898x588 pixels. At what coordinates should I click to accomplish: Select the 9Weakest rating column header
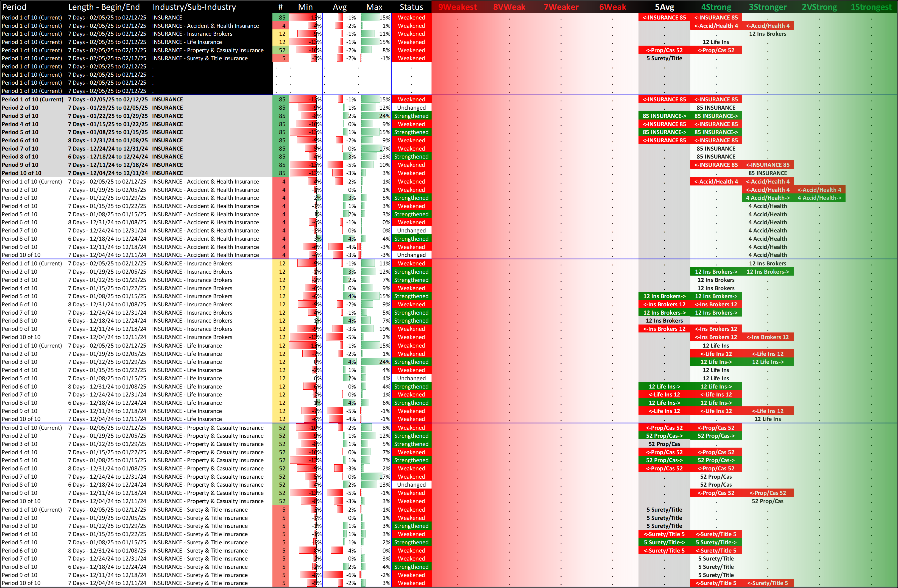(x=457, y=7)
